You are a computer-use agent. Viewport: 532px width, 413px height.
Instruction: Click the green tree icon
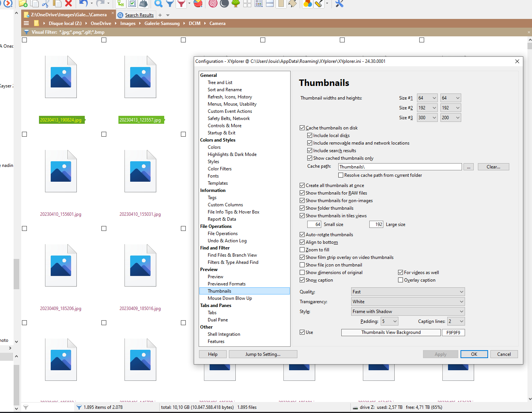(x=236, y=3)
